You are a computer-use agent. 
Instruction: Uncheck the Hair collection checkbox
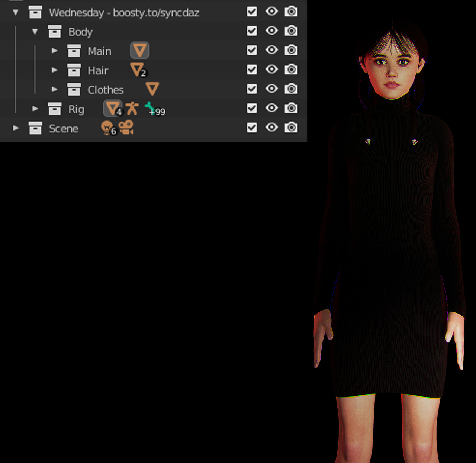(x=252, y=70)
